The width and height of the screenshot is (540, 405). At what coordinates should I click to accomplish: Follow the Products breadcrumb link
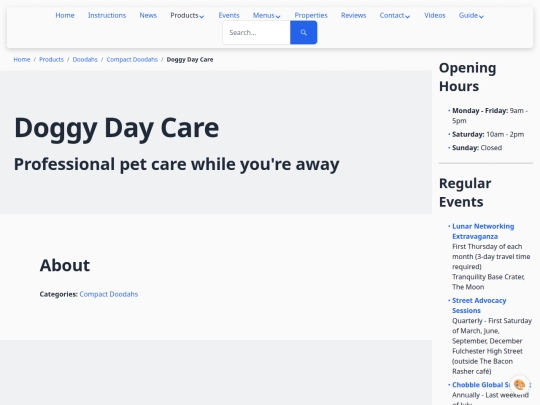51,60
